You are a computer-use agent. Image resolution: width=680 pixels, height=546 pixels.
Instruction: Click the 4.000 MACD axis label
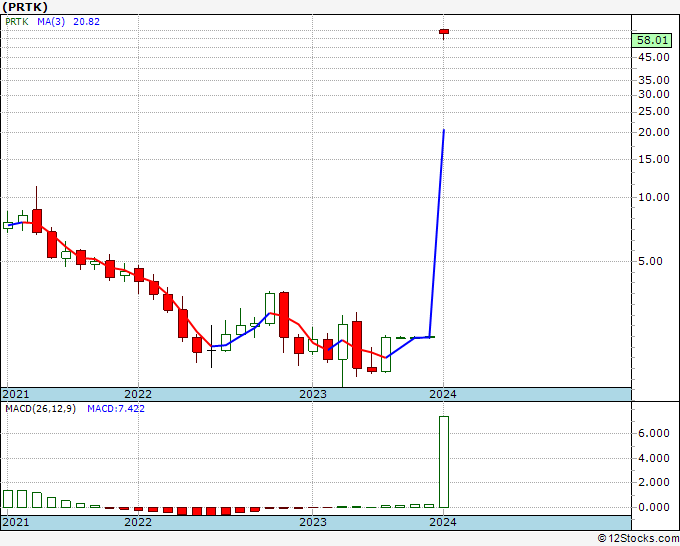click(654, 458)
